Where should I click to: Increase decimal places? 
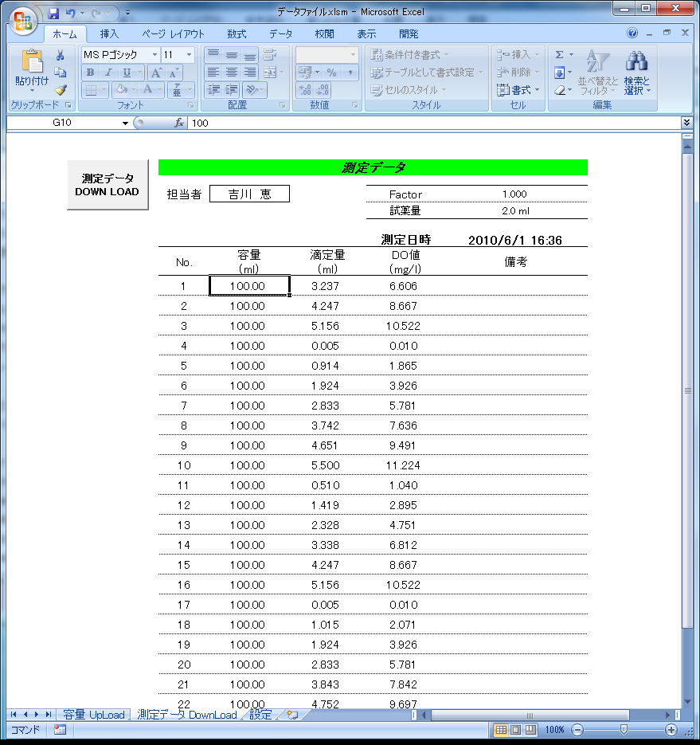point(304,90)
